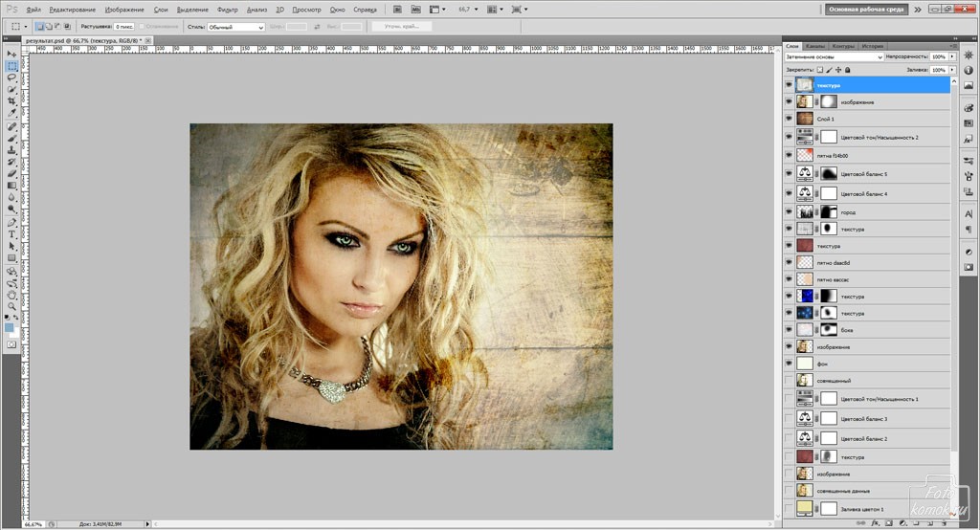The width and height of the screenshot is (980, 530).
Task: Open the layer blend mode dropdown
Action: (x=834, y=57)
